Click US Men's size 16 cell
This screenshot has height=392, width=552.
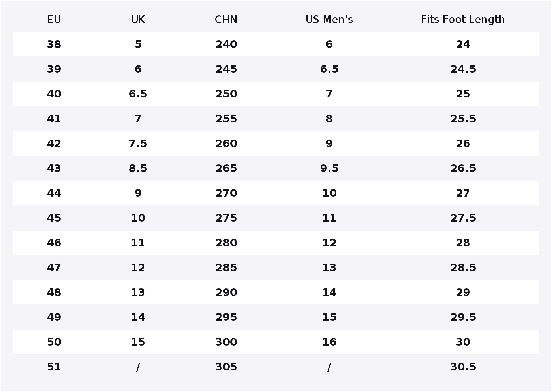(x=329, y=342)
